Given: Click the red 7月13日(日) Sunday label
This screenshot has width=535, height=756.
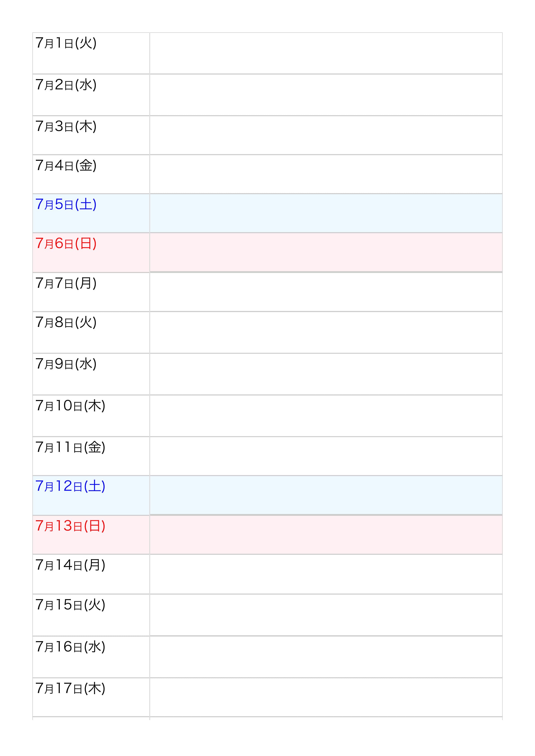Looking at the screenshot, I should (x=70, y=526).
